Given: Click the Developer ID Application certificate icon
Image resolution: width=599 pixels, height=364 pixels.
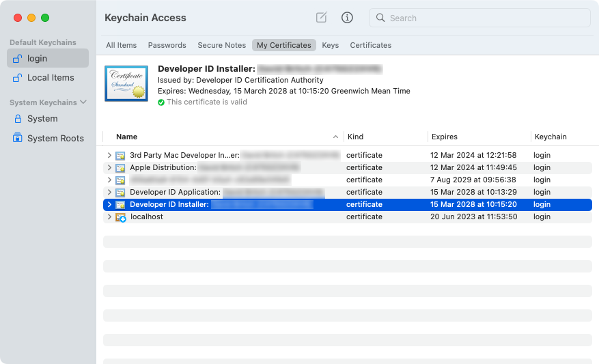Looking at the screenshot, I should 120,192.
